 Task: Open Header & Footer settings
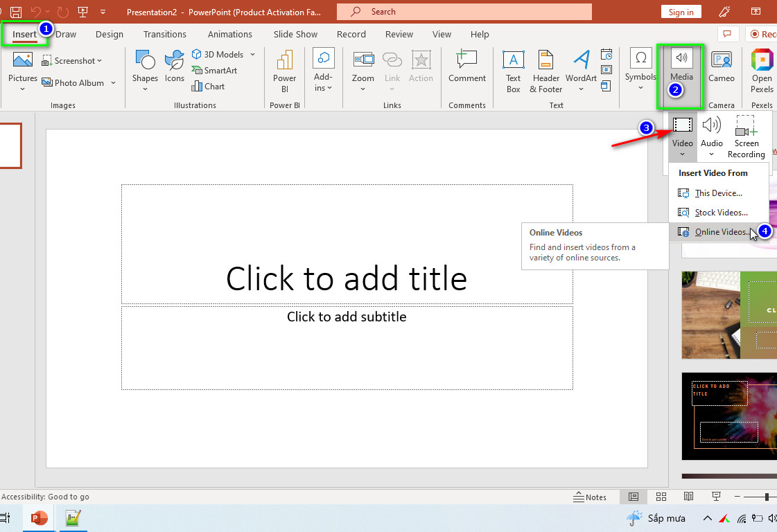tap(545, 72)
